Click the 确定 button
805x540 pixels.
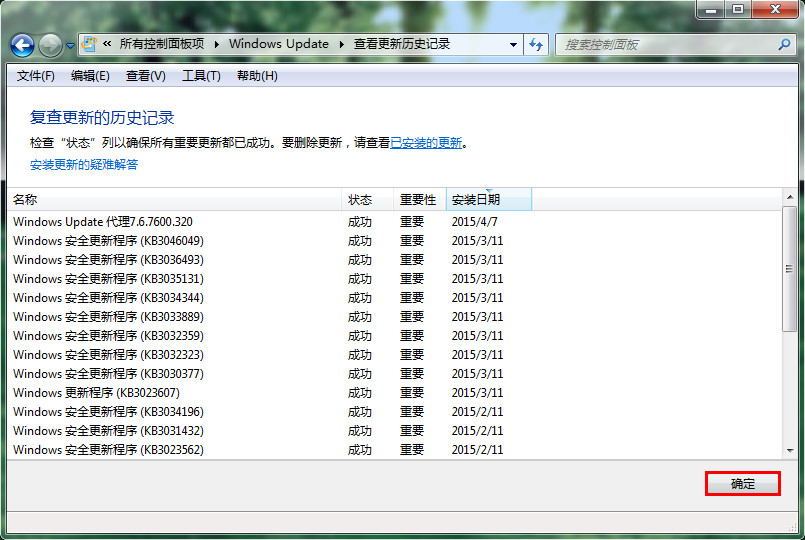742,484
